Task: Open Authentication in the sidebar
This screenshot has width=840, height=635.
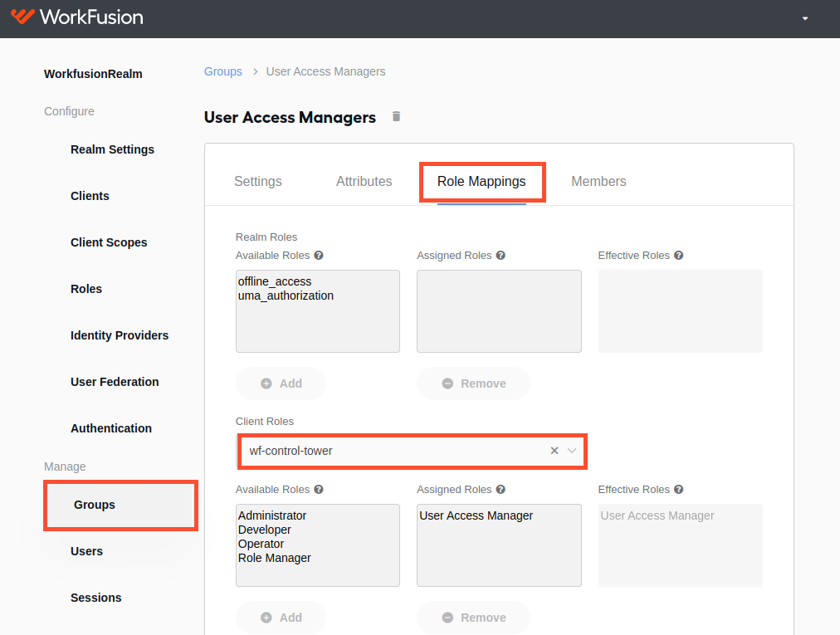Action: coord(111,428)
